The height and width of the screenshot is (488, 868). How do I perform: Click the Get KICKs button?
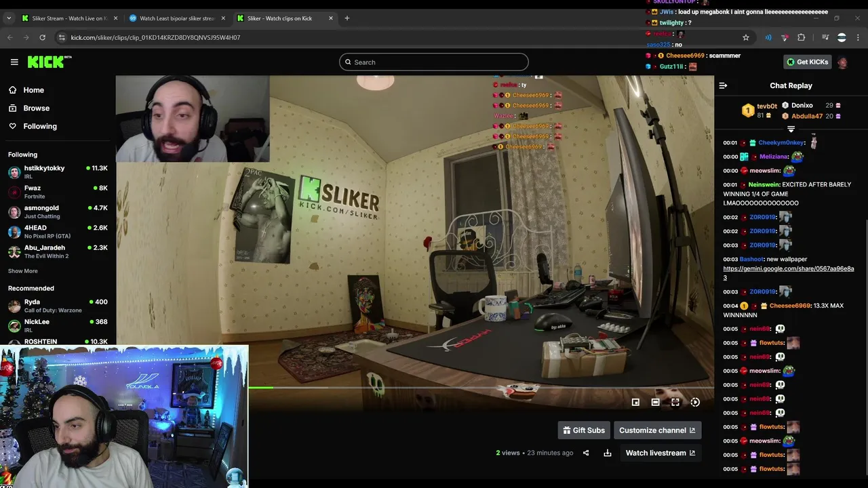pos(807,62)
